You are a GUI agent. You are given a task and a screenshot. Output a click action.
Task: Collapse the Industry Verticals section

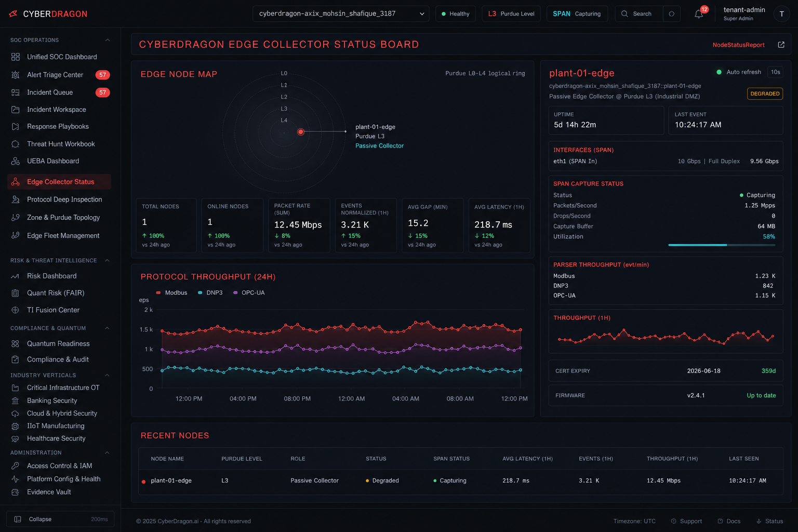tap(108, 375)
